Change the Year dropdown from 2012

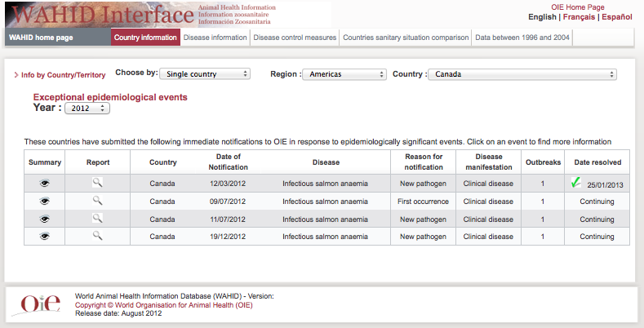pos(87,108)
